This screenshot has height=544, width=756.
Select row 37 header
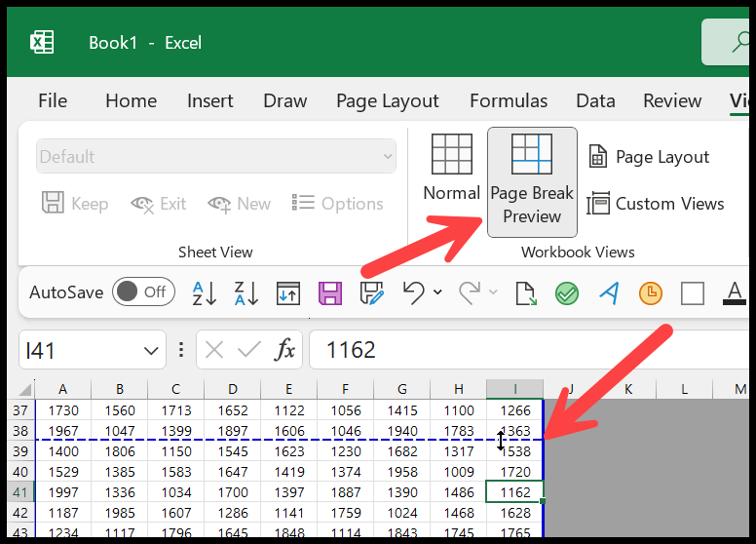[x=20, y=410]
